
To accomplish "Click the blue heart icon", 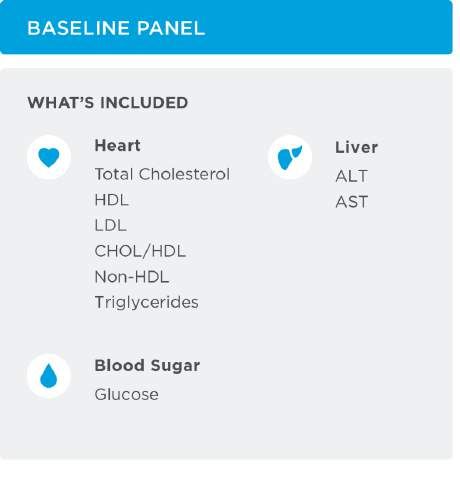I will click(x=49, y=157).
